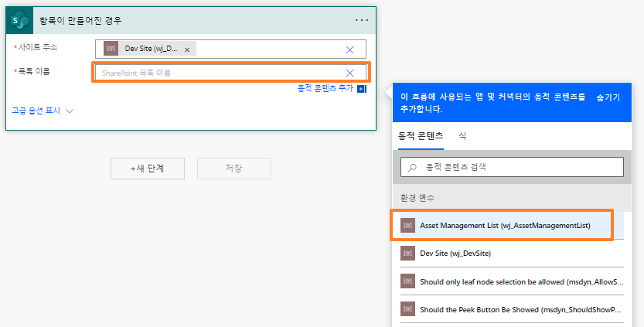Select Should only leaf node selection variable
The width and height of the screenshot is (644, 327).
(512, 281)
